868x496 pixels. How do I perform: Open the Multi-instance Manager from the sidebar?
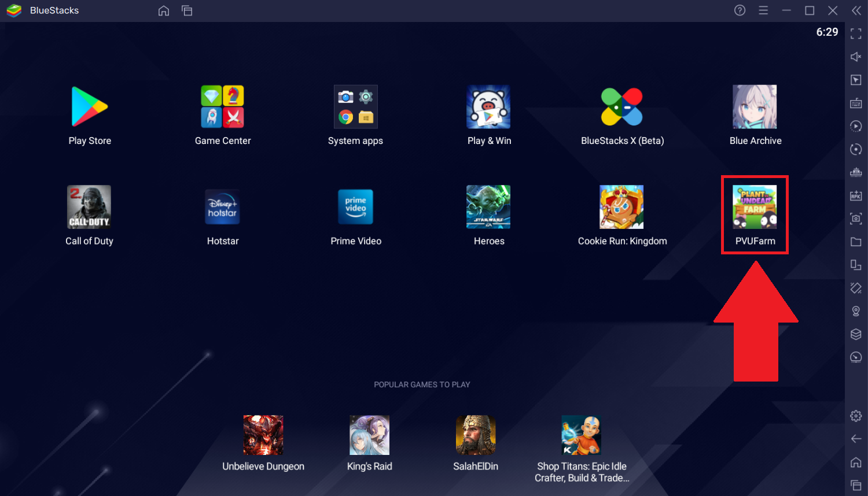tap(856, 265)
